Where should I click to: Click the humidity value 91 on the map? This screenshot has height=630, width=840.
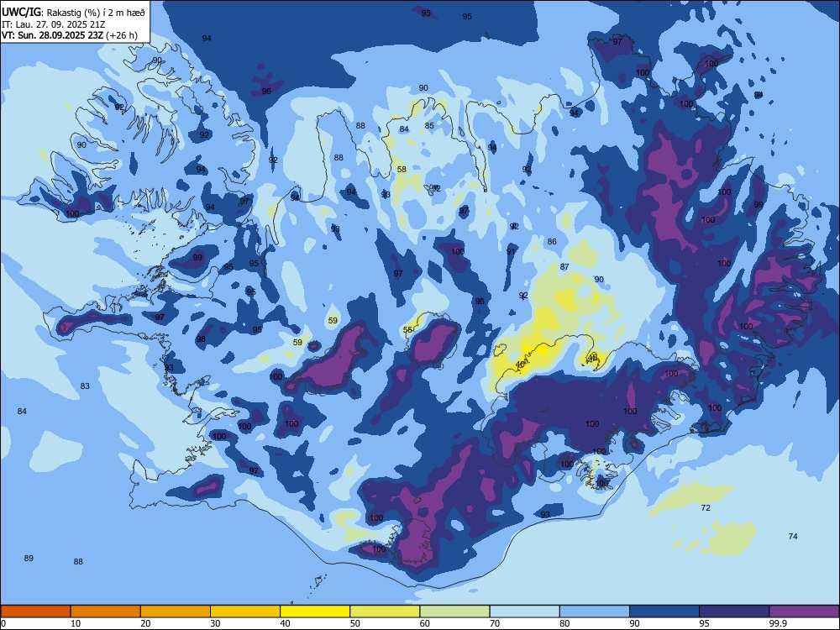click(511, 252)
